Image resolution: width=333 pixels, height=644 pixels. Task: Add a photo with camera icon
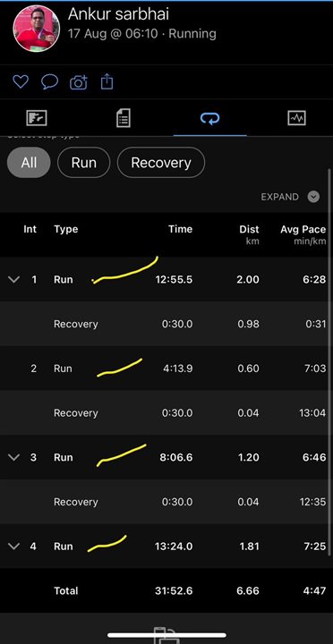[79, 81]
